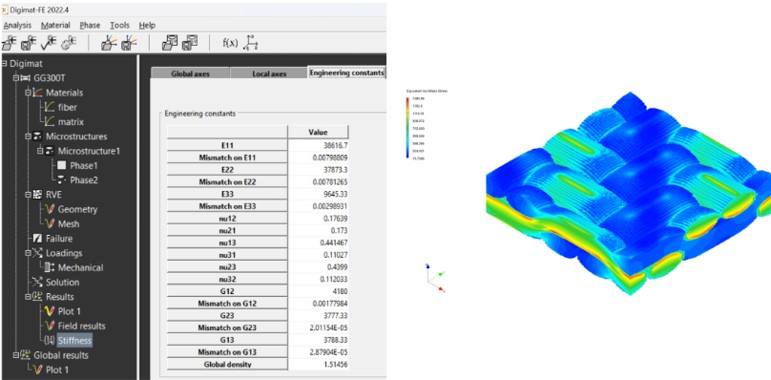Image resolution: width=771 pixels, height=380 pixels.
Task: Collapse the Materials tree branch
Action: click(28, 92)
